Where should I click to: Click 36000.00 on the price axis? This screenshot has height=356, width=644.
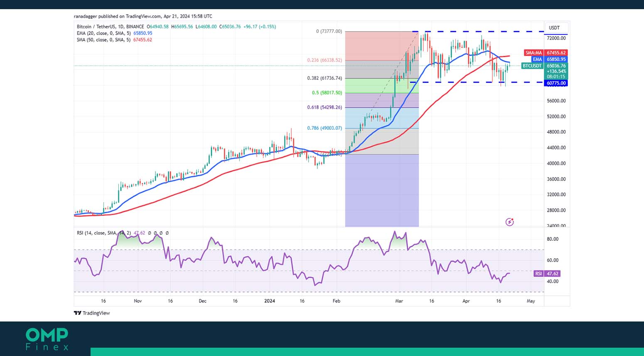pyautogui.click(x=556, y=179)
